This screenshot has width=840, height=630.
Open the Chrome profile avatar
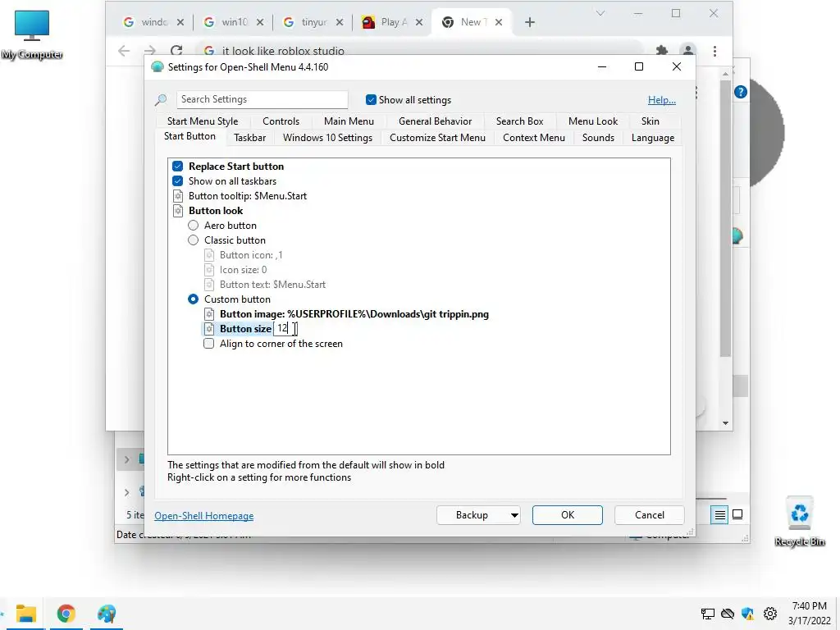687,51
